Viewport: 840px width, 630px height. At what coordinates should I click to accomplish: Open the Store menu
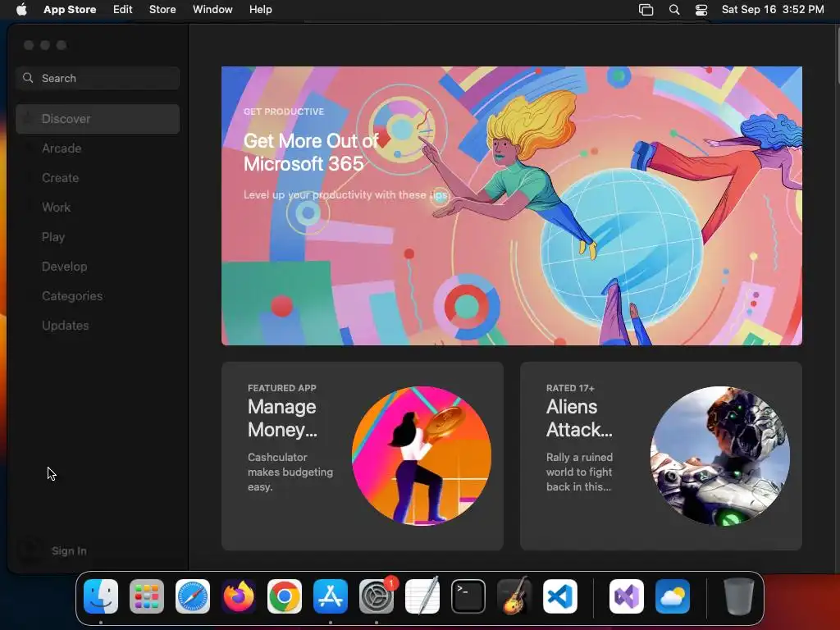coord(162,10)
